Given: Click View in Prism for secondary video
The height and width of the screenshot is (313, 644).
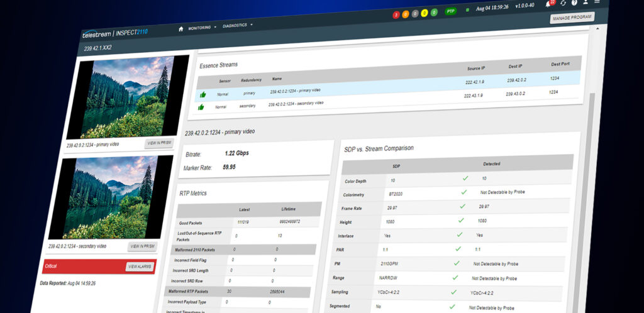Looking at the screenshot, I should coord(143,246).
